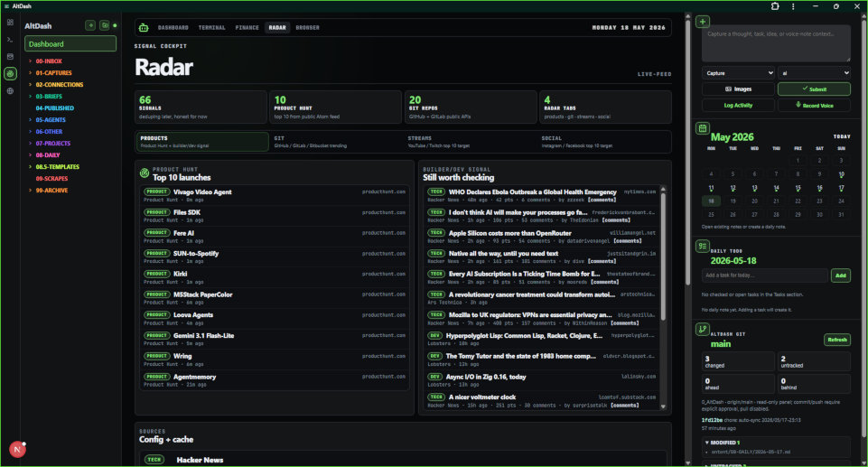This screenshot has width=868, height=467.
Task: Switch to the TERMINAL tab
Action: coord(211,28)
